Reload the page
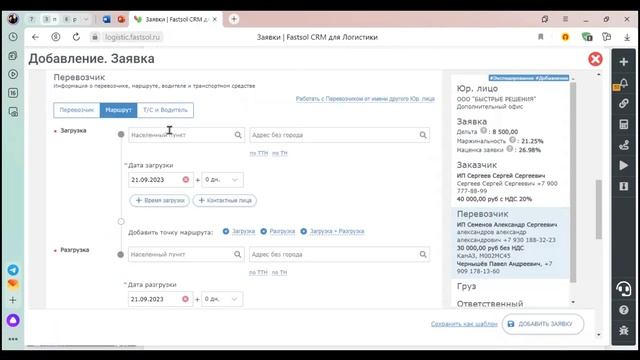This screenshot has width=640, height=360. (x=76, y=37)
